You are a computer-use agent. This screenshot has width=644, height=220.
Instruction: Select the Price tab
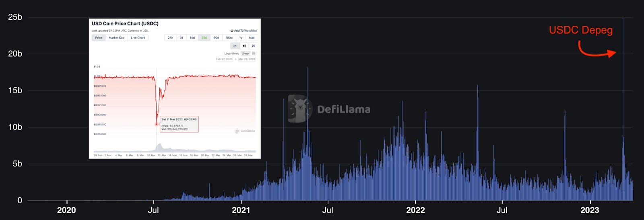coord(99,38)
